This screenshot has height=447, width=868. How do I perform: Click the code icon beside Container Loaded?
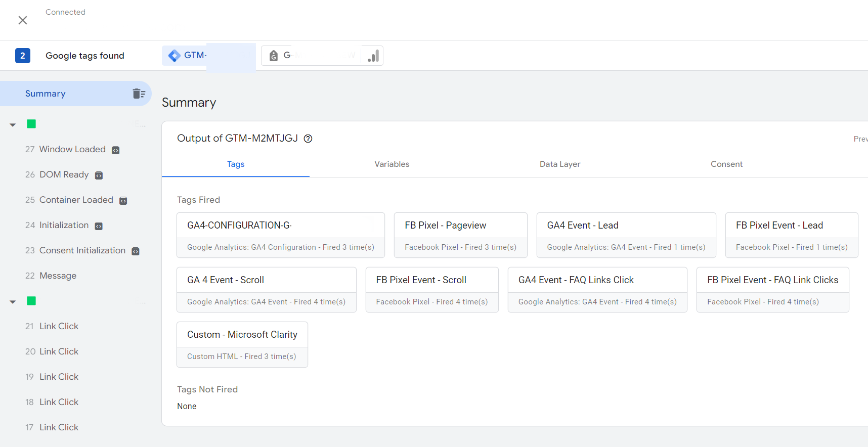pos(123,201)
